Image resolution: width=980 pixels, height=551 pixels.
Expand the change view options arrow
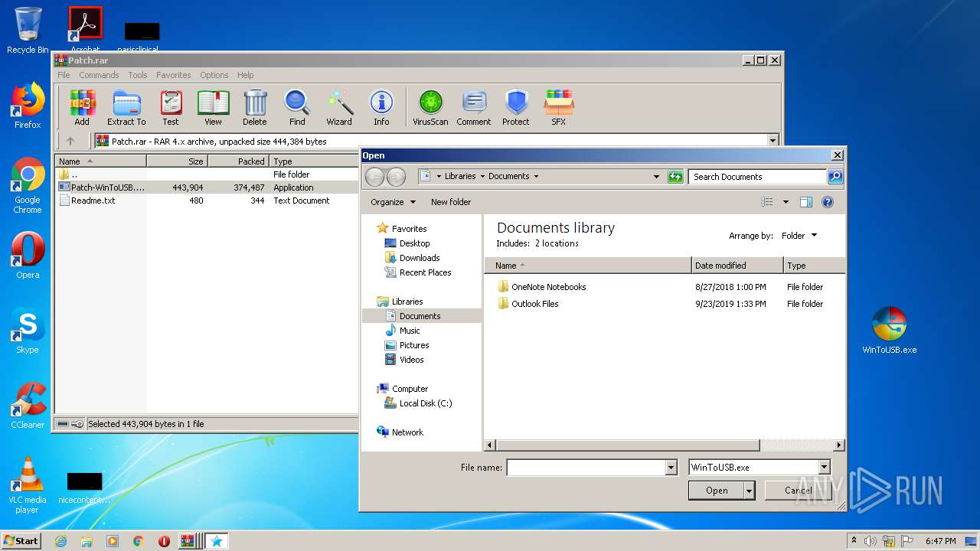[786, 202]
